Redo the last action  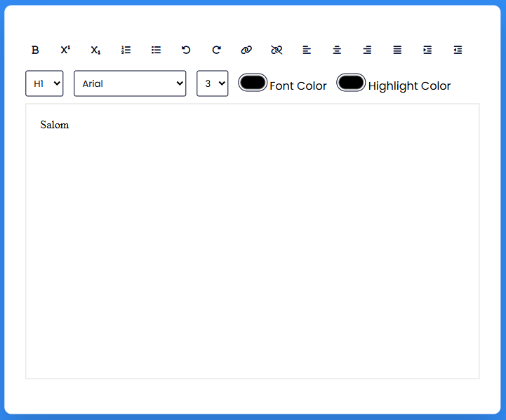click(216, 50)
